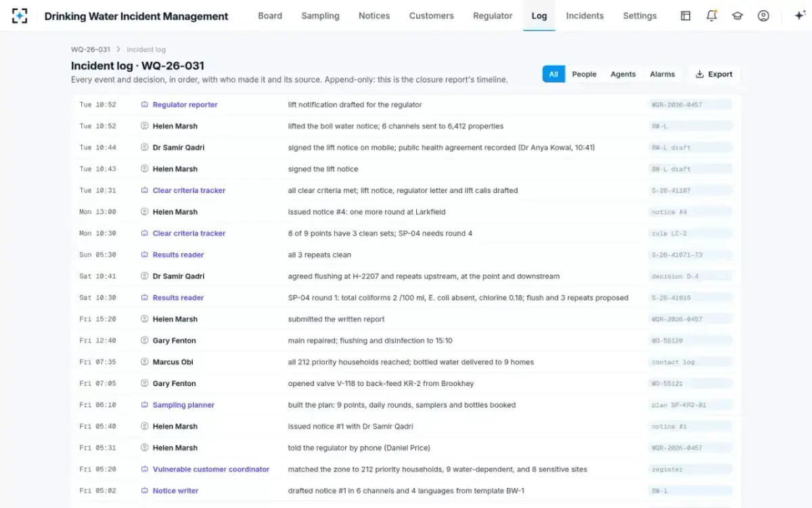Switch to the Sampling tab
Screen dimensions: 812x508
click(320, 16)
